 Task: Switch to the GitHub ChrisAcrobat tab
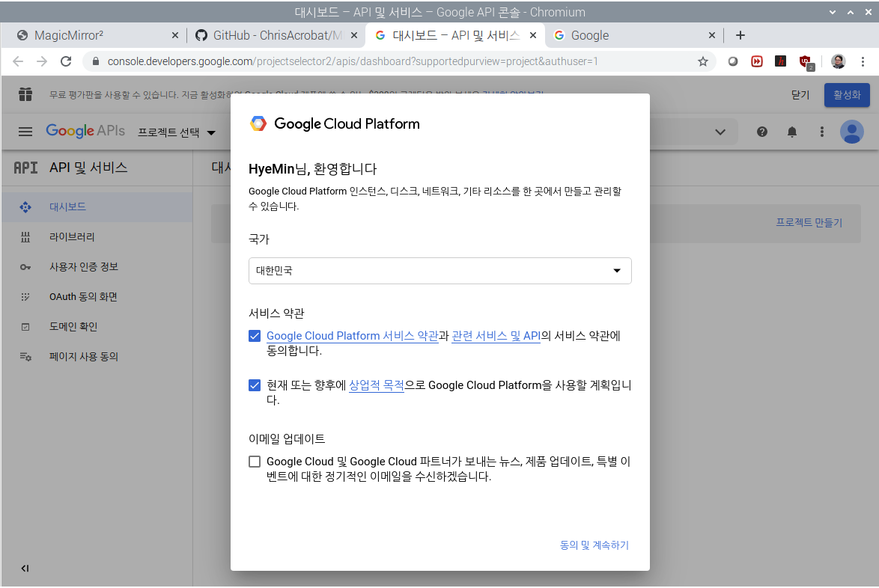pos(276,35)
